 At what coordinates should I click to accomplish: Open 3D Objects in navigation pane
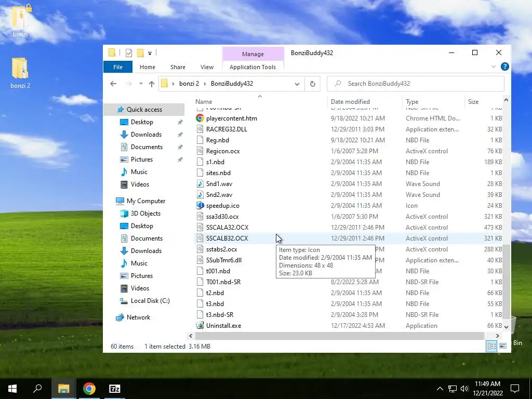145,214
